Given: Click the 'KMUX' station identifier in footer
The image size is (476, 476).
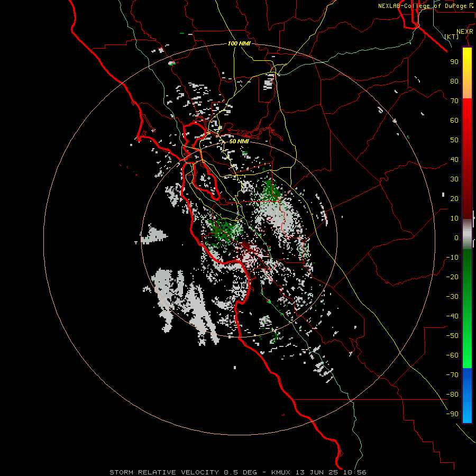Looking at the screenshot, I should 281,472.
